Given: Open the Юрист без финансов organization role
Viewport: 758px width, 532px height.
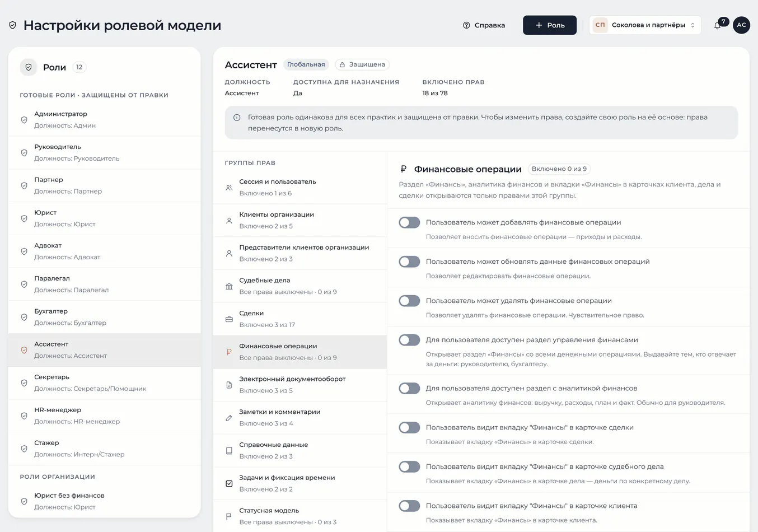Looking at the screenshot, I should (x=105, y=501).
